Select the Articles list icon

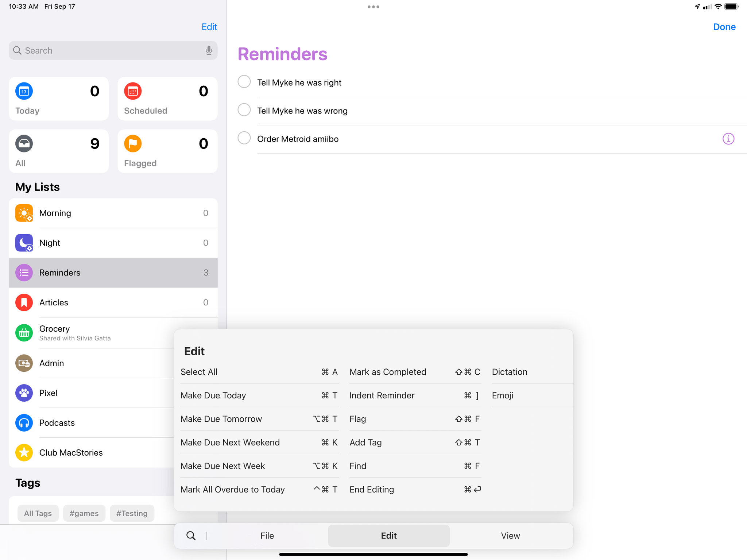[x=24, y=302]
